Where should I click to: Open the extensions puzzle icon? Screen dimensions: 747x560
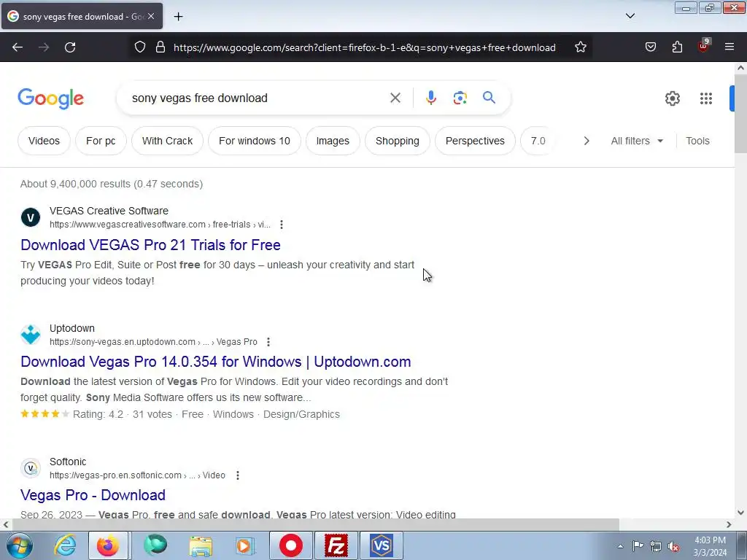tap(677, 47)
